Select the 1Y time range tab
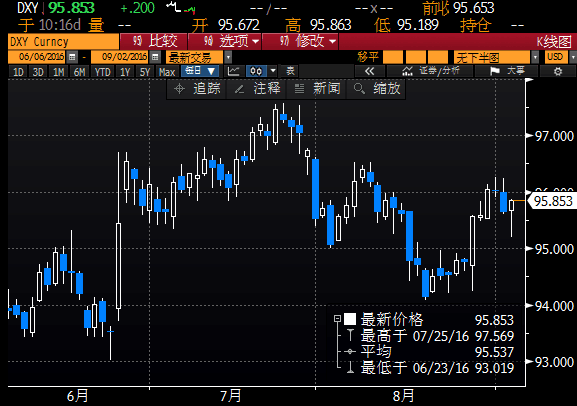 pos(125,72)
